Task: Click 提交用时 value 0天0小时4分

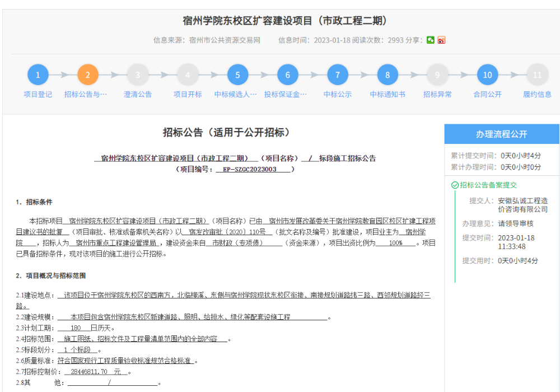Action: coord(518,260)
